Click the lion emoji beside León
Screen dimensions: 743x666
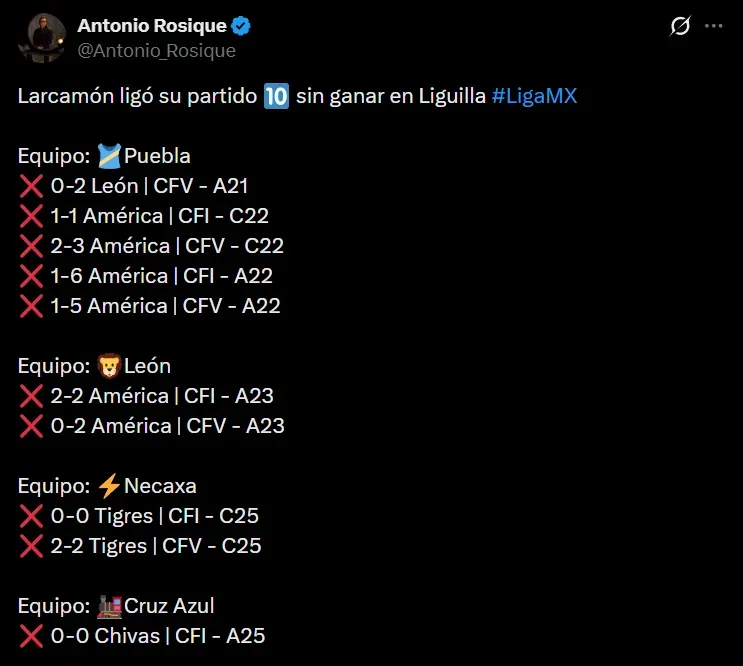[x=110, y=366]
